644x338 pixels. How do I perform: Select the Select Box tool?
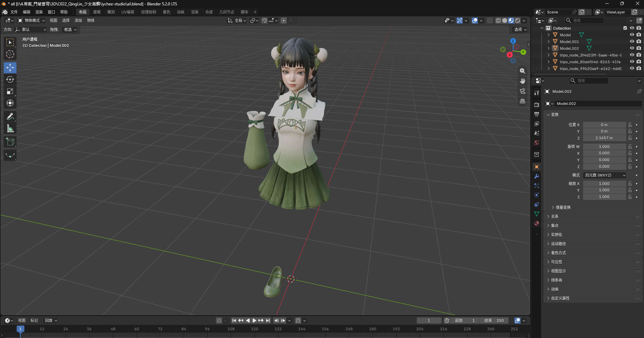[10, 42]
